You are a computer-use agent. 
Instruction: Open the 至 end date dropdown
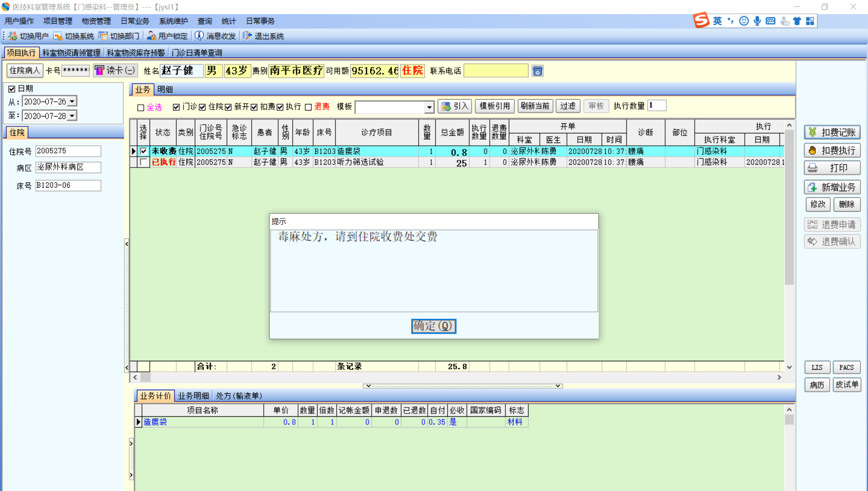point(72,116)
